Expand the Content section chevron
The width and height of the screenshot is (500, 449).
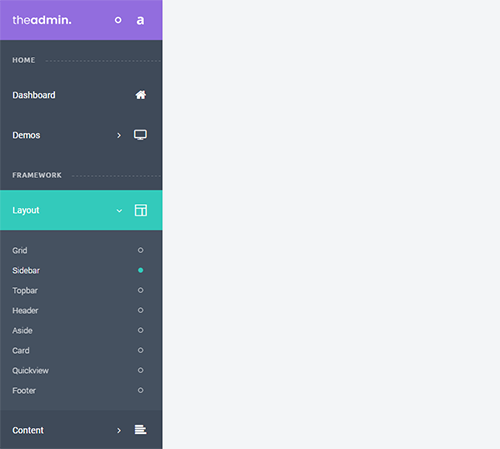click(119, 430)
